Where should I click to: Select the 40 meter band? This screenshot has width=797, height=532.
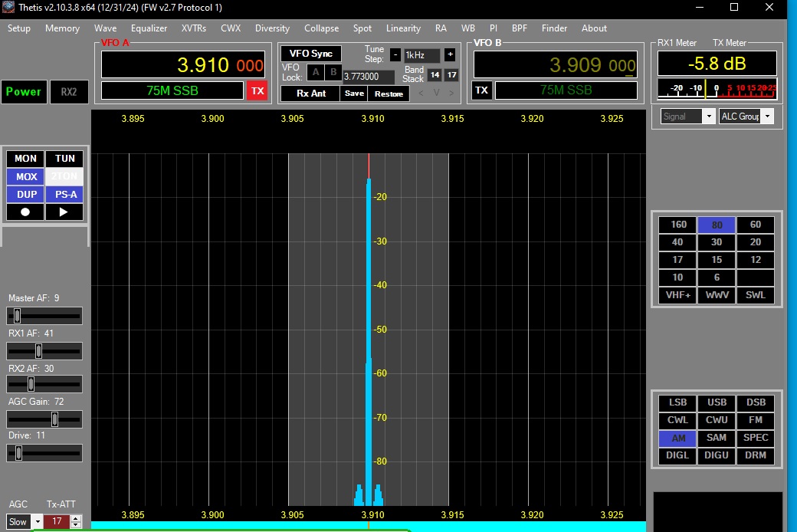677,242
